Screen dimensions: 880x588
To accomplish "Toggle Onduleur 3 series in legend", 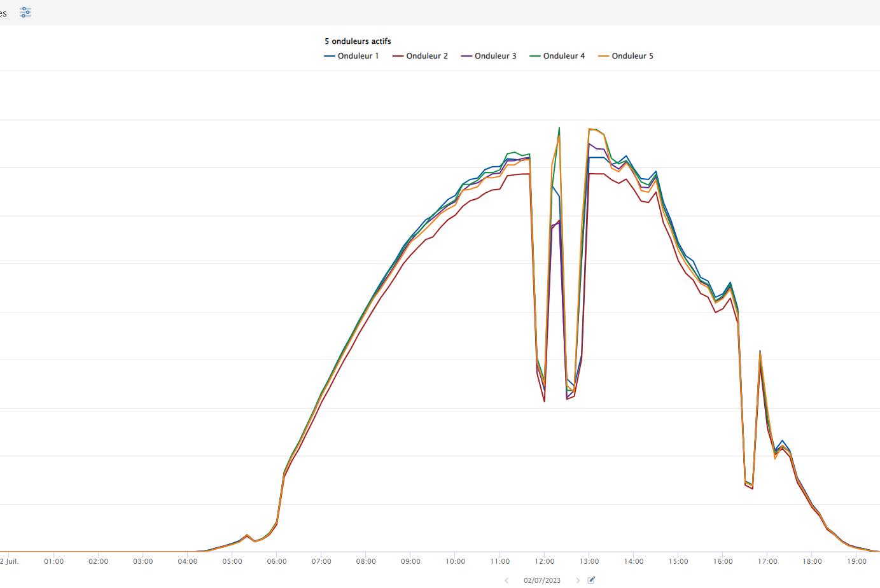I will [489, 56].
